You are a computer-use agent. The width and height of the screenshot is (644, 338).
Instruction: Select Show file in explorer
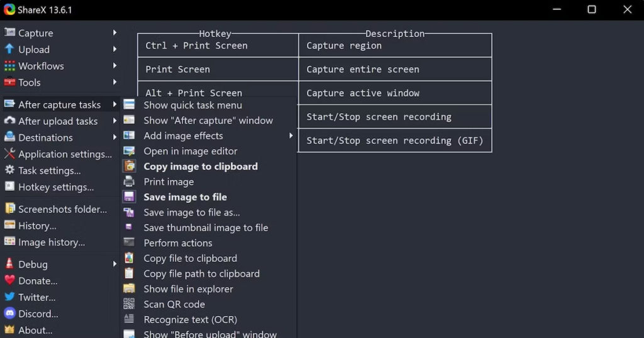[188, 289]
